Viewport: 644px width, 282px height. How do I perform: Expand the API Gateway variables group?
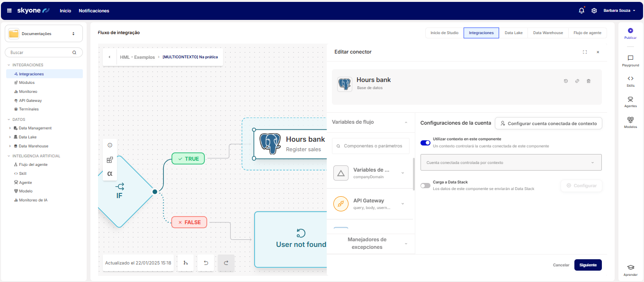[402, 204]
